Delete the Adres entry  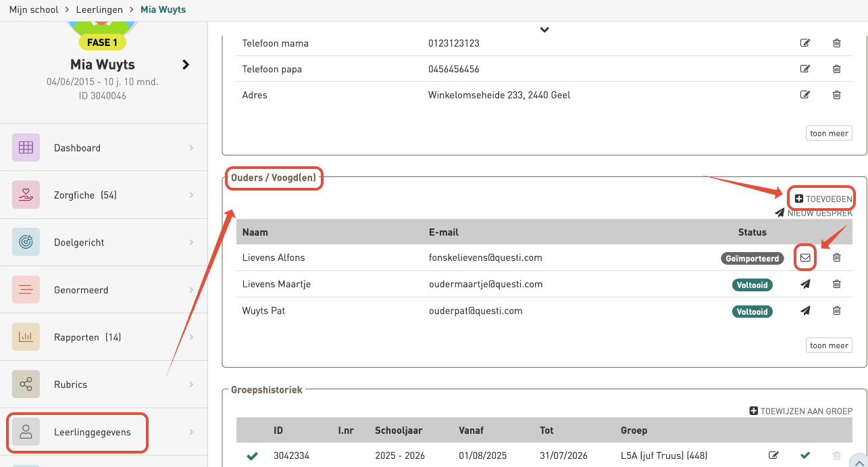(x=837, y=95)
